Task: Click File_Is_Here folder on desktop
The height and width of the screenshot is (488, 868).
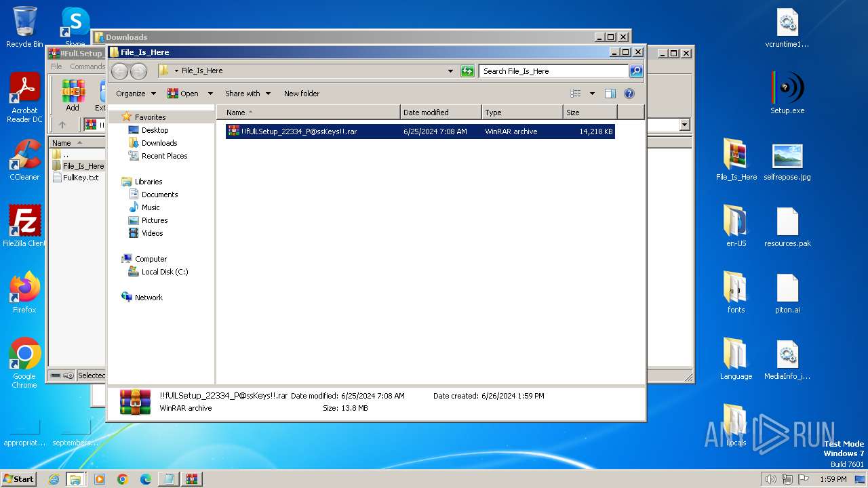Action: pos(736,161)
